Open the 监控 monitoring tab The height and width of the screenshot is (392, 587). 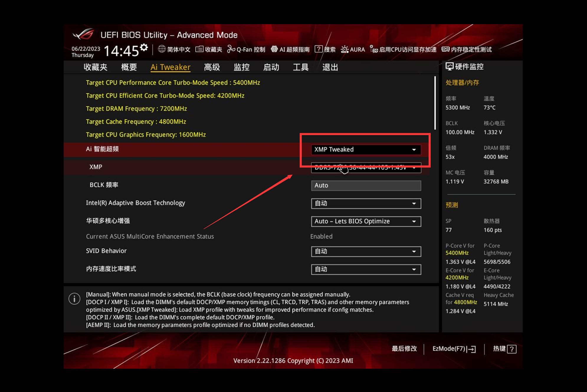pos(242,67)
